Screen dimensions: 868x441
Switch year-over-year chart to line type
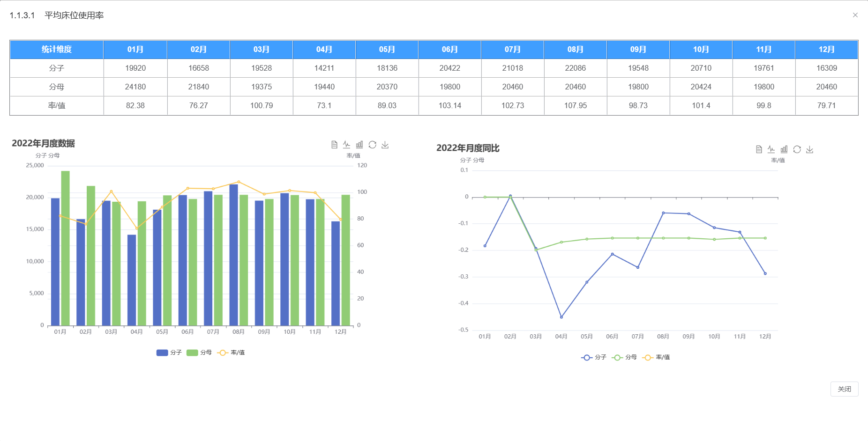click(771, 149)
